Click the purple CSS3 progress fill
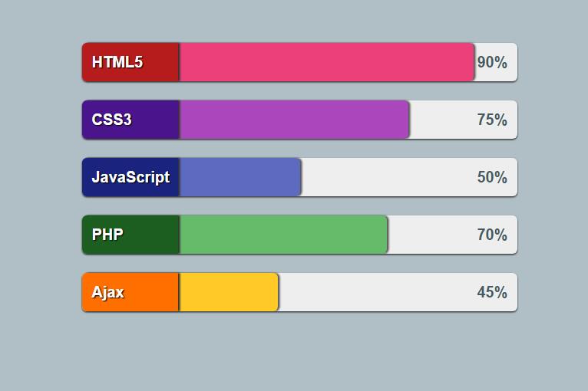The width and height of the screenshot is (588, 391). pyautogui.click(x=294, y=120)
